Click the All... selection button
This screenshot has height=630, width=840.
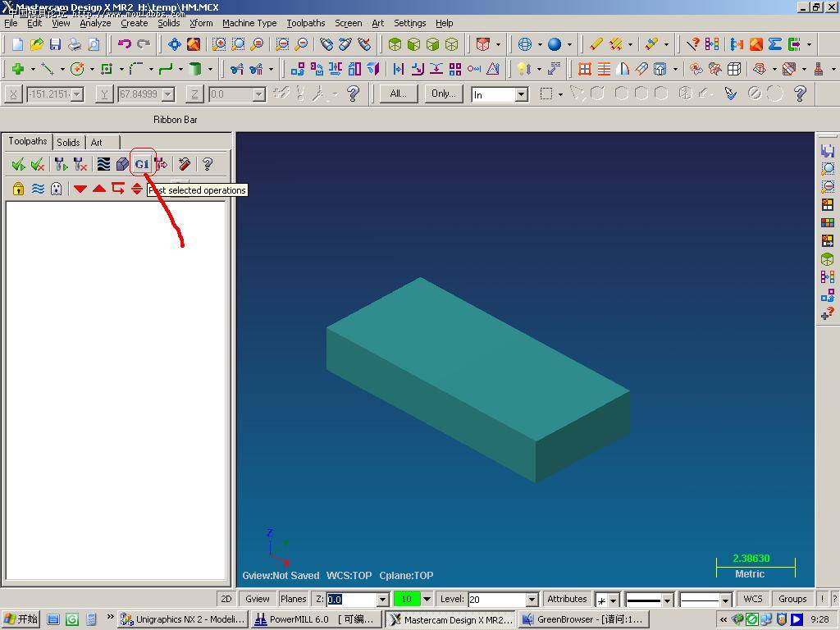tap(399, 94)
